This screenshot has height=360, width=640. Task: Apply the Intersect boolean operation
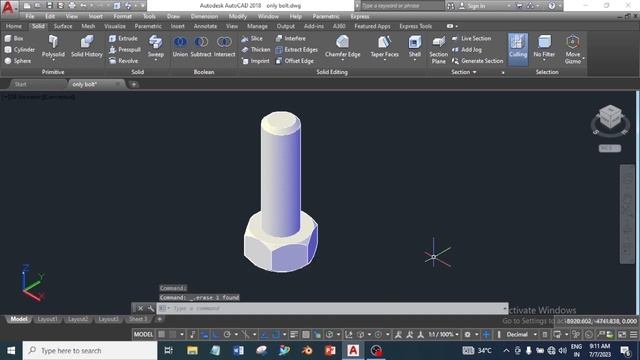click(x=224, y=46)
